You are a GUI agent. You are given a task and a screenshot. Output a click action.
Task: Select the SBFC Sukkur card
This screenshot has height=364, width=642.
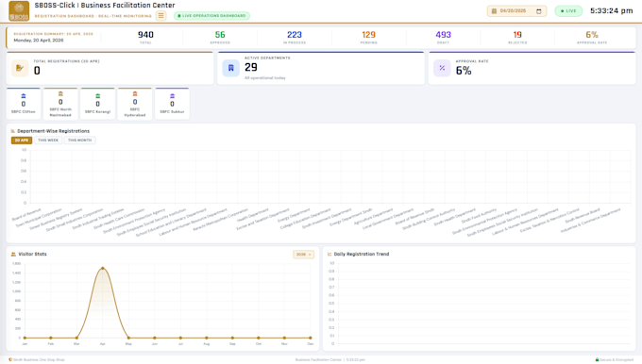pos(172,104)
